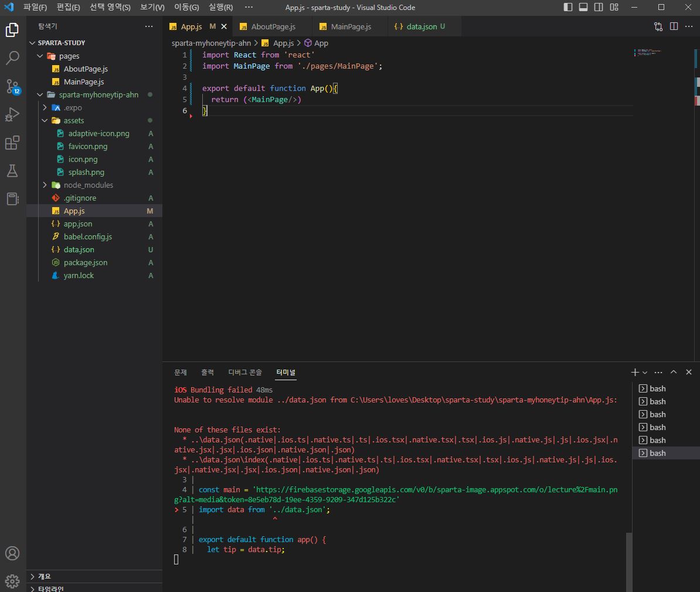
Task: Collapse the SPARTA-STUDY root folder
Action: pyautogui.click(x=94, y=43)
